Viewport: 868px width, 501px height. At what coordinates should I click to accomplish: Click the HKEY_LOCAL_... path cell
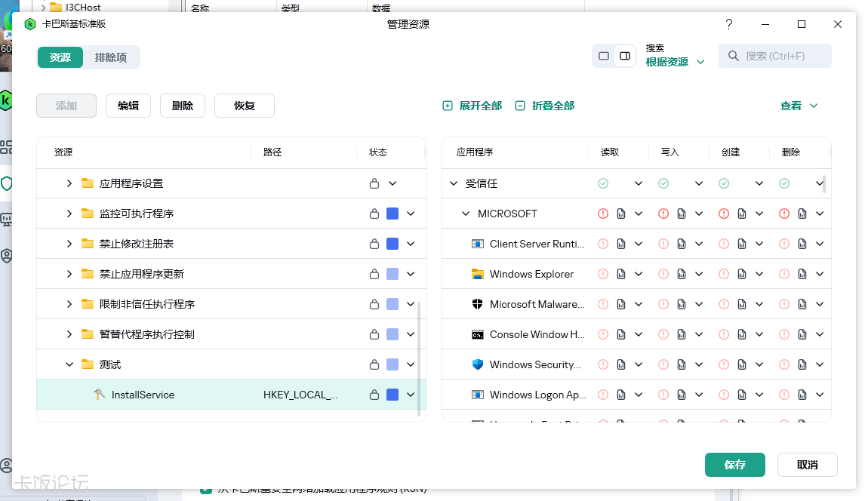(300, 395)
